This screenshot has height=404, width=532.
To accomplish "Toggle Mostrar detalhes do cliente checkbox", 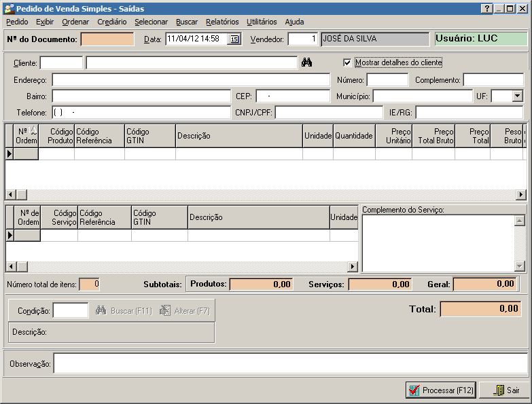I will click(348, 62).
